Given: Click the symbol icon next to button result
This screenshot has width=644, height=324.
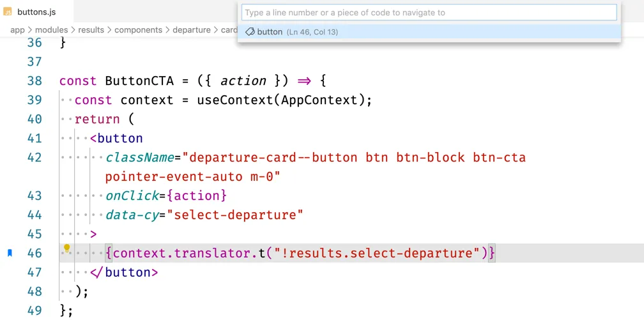Looking at the screenshot, I should click(x=250, y=32).
